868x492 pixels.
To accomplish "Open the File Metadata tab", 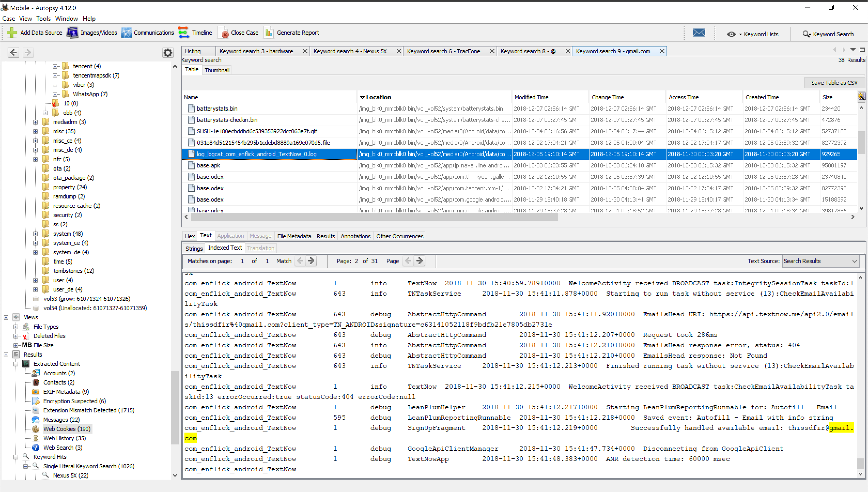I will point(294,236).
